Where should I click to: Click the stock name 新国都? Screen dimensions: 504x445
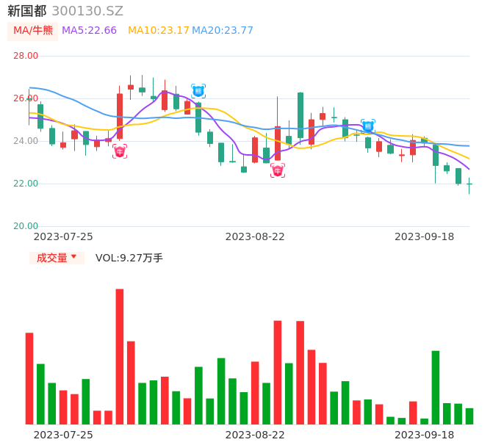click(x=26, y=11)
